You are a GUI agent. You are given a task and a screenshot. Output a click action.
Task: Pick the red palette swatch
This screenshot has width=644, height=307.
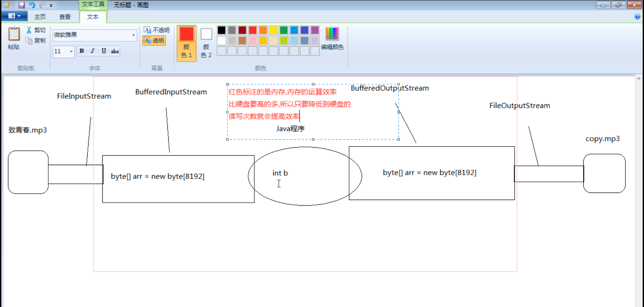pos(253,30)
